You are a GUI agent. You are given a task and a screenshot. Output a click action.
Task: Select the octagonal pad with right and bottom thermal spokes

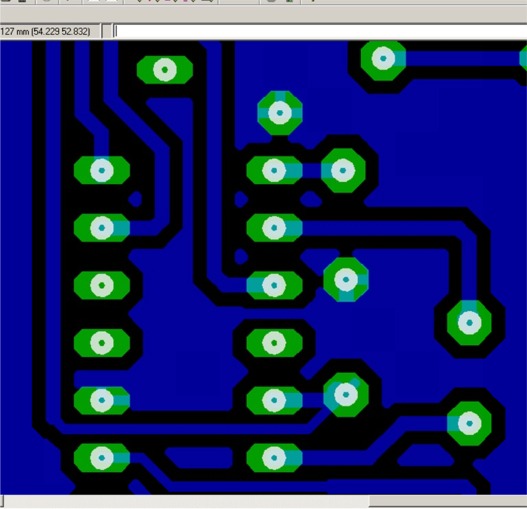pos(346,279)
